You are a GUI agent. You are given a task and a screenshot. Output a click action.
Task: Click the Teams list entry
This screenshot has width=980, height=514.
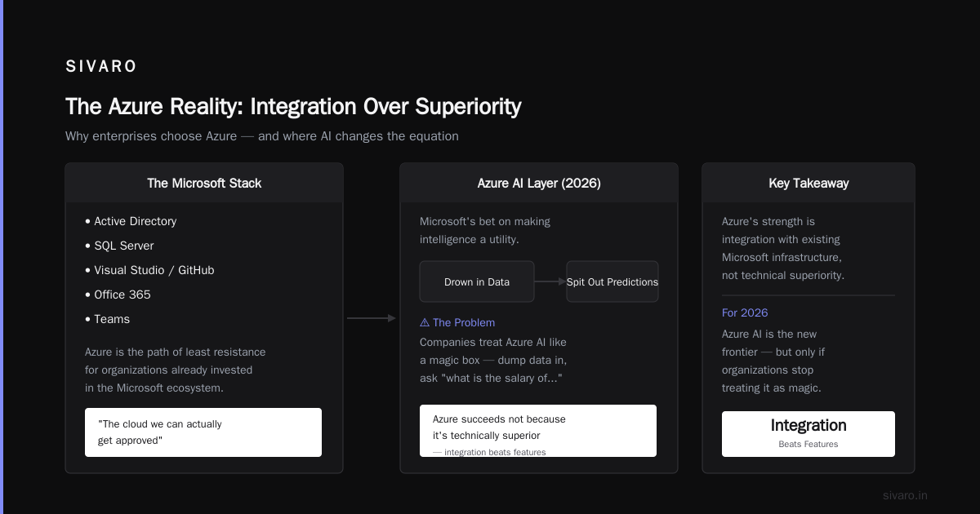[x=107, y=319]
